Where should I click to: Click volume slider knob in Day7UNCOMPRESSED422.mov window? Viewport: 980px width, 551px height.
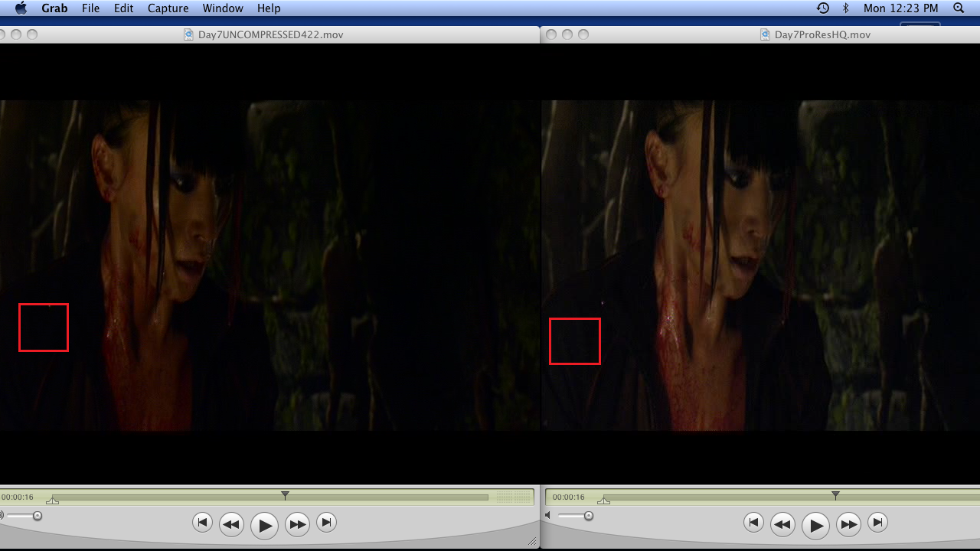[x=37, y=516]
